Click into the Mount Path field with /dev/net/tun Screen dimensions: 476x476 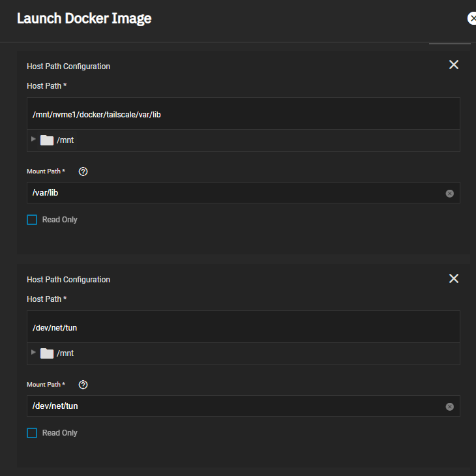pos(235,406)
